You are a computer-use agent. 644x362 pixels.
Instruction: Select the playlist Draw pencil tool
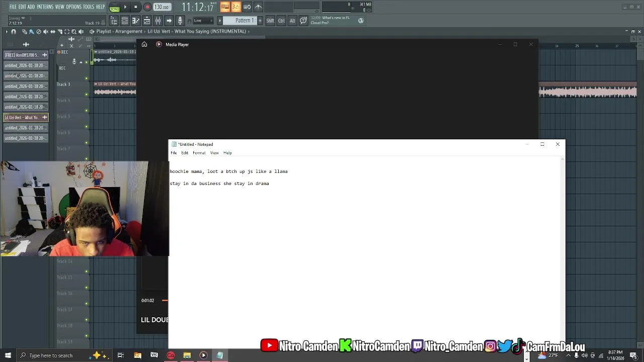point(24,32)
